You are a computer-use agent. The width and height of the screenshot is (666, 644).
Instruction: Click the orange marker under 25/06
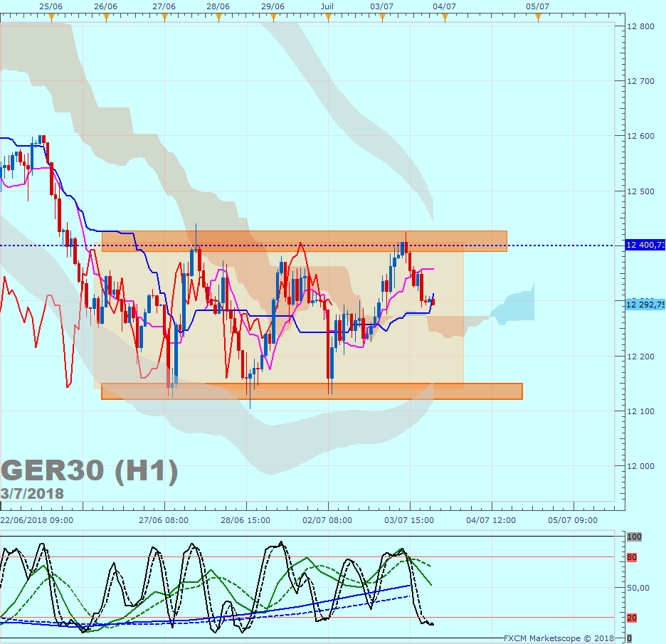51,17
